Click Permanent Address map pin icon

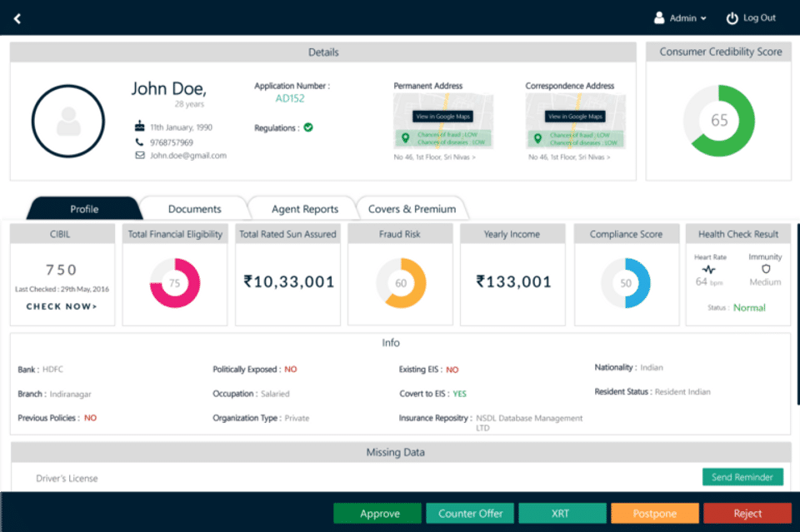pos(405,137)
